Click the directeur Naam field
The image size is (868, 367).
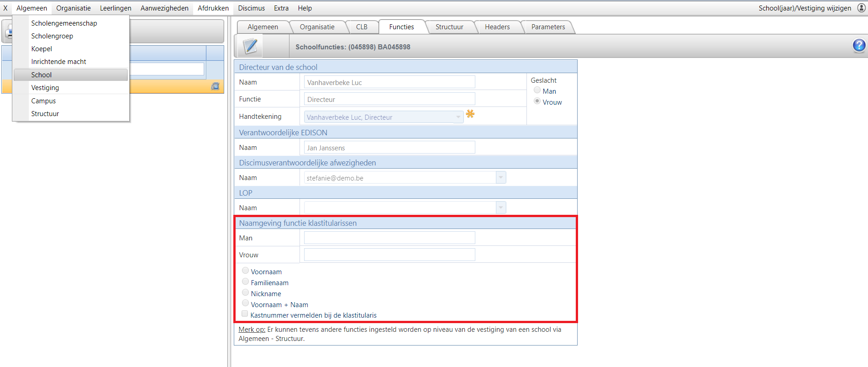pyautogui.click(x=389, y=82)
